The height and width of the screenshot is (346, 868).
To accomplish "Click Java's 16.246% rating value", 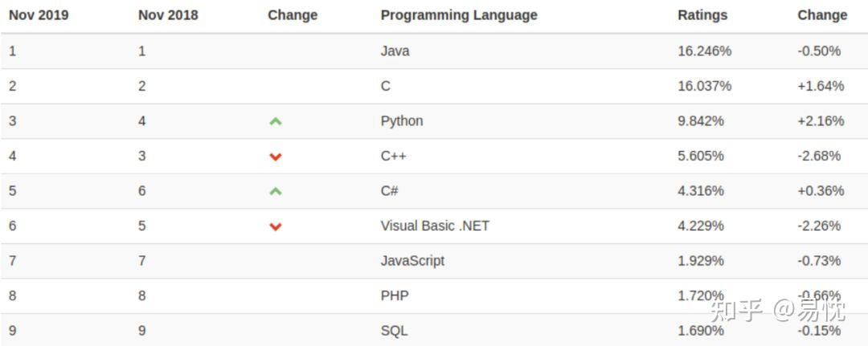I will (705, 51).
